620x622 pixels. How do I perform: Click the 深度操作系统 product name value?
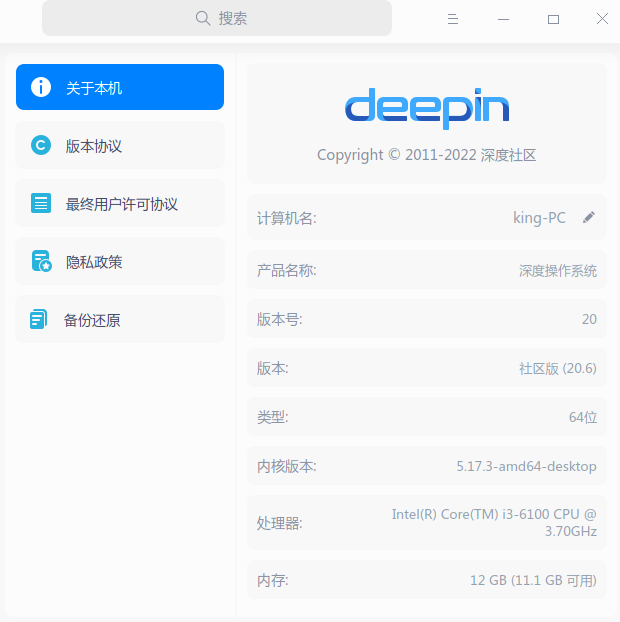click(x=557, y=271)
